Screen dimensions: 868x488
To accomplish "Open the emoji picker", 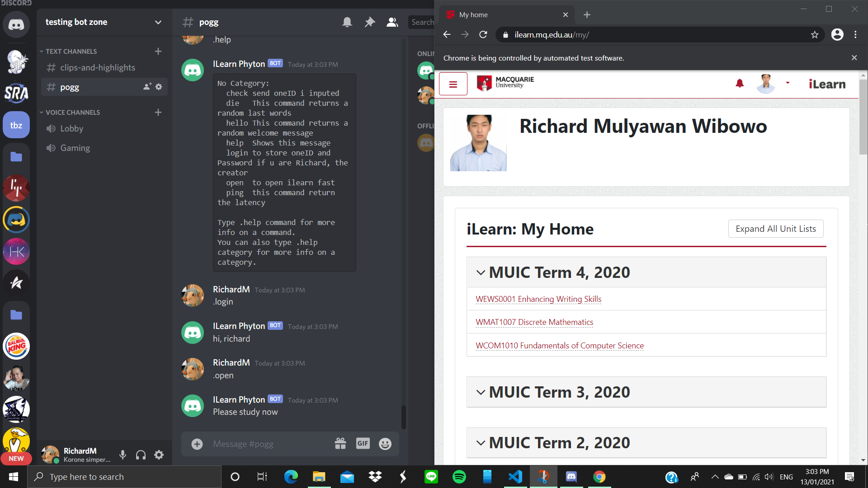I will pyautogui.click(x=385, y=444).
